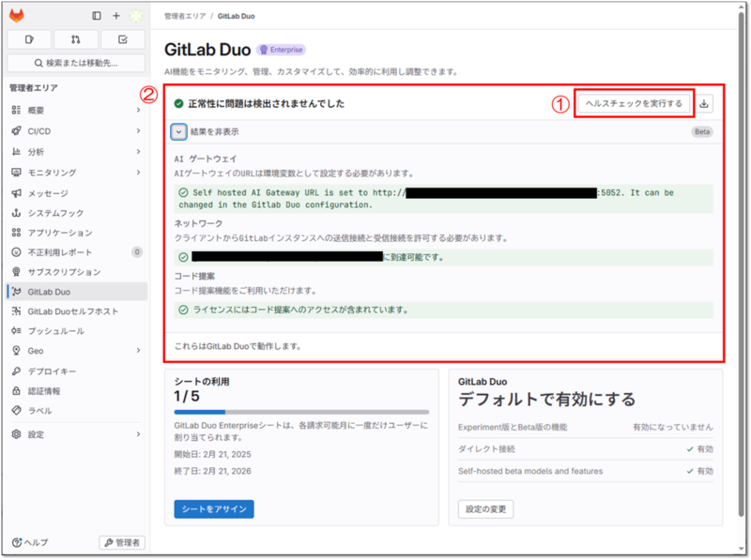Click the ラベル tag icon
Screen dimensions: 751x560
point(16,411)
